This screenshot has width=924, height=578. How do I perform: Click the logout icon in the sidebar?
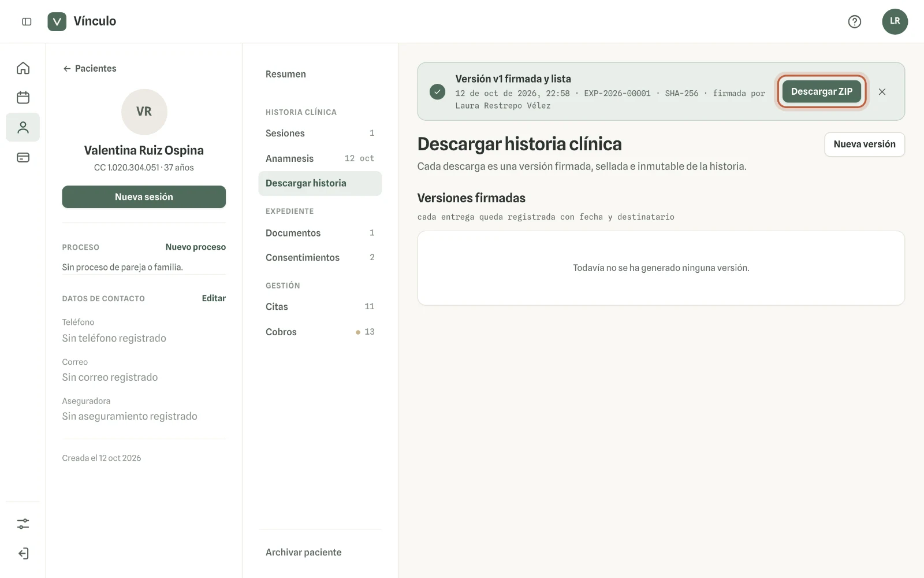pyautogui.click(x=23, y=554)
